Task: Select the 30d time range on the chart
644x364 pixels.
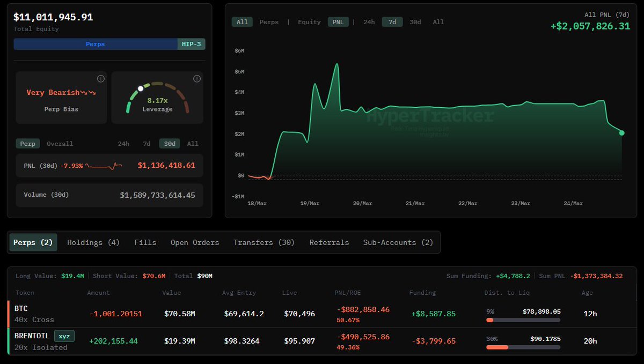Action: 414,22
